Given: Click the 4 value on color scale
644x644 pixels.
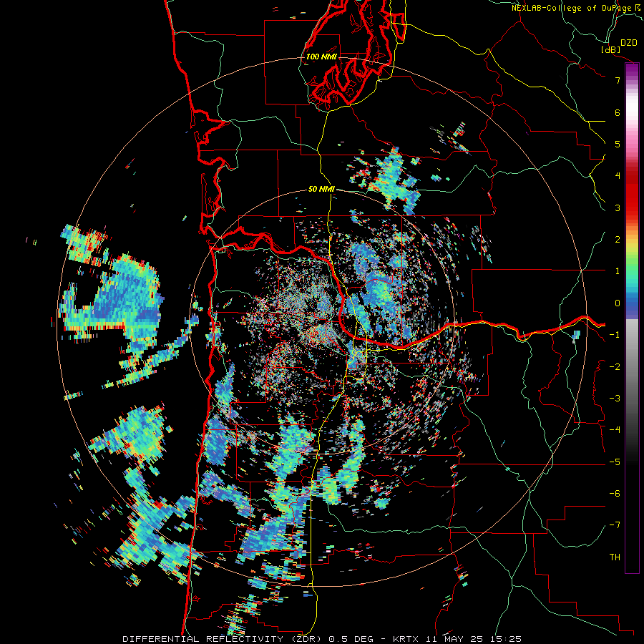Looking at the screenshot, I should click(618, 176).
